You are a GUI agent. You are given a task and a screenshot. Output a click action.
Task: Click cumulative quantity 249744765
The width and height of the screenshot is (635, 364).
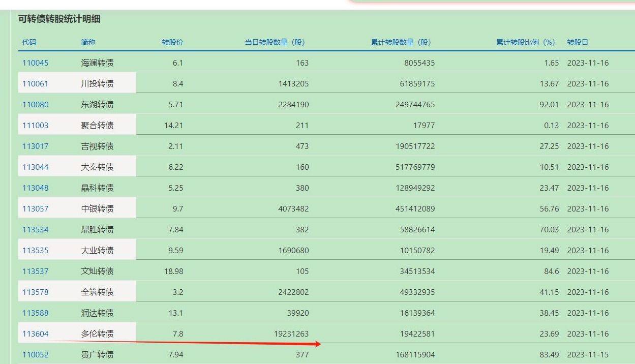click(x=415, y=105)
